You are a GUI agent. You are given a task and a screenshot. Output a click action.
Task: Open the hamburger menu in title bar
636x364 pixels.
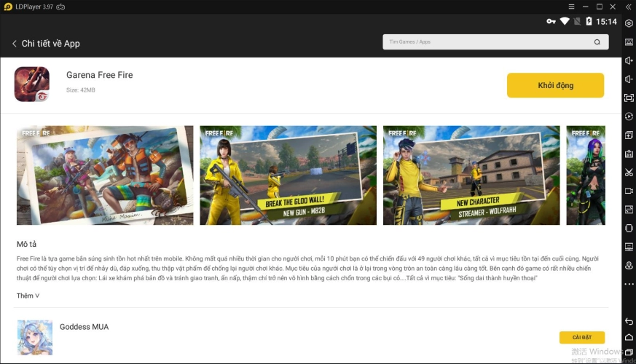click(572, 7)
